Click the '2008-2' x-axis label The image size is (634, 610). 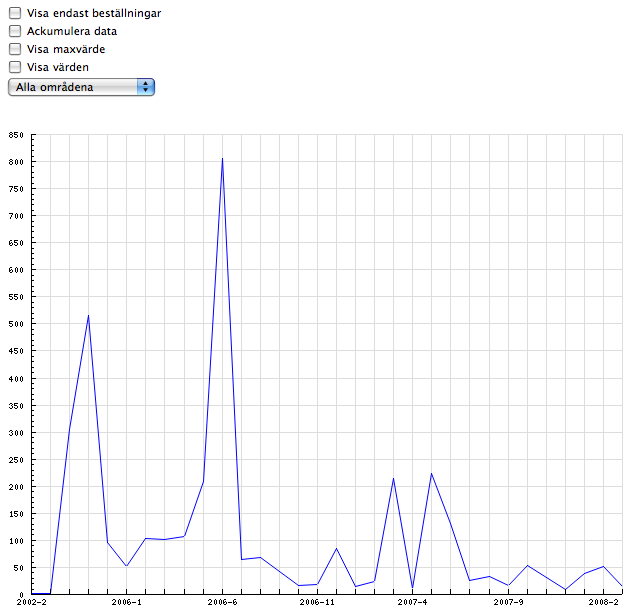click(603, 603)
